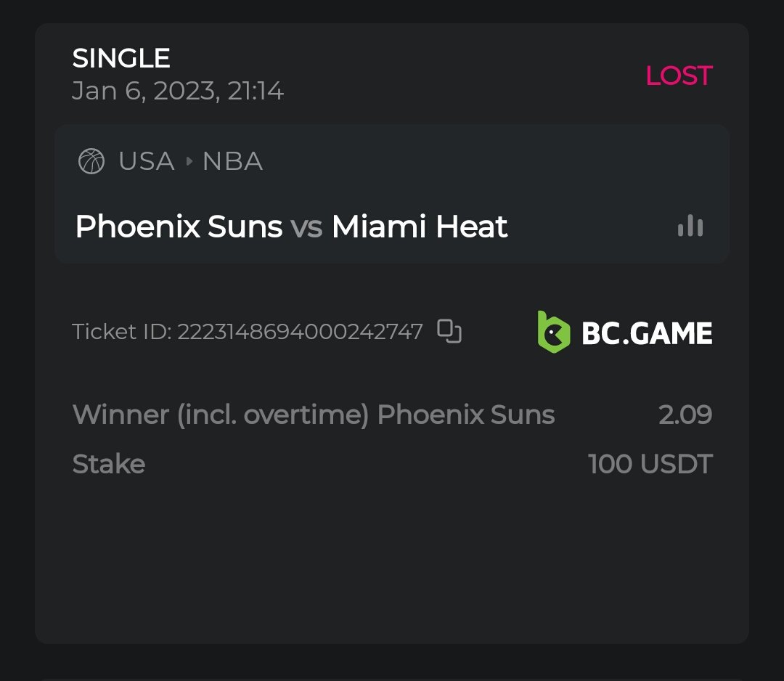Click the LOST bet status label
Image resolution: width=784 pixels, height=681 pixels.
[679, 76]
